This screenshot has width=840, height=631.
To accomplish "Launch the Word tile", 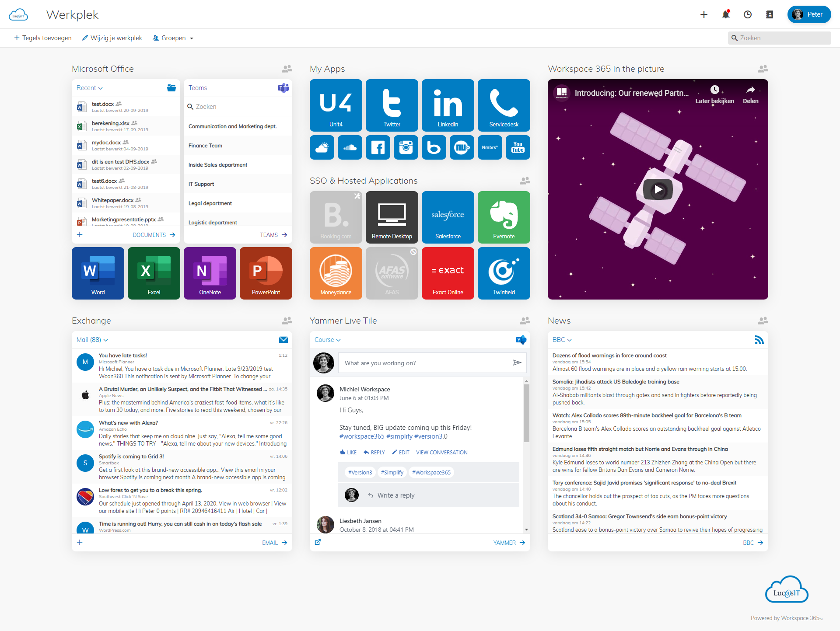I will coord(98,273).
